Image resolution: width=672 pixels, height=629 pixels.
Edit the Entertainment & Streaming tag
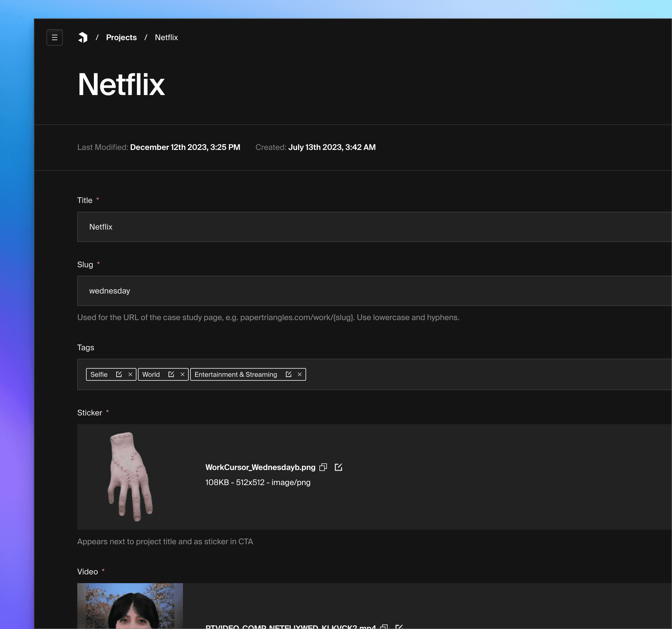(x=288, y=374)
